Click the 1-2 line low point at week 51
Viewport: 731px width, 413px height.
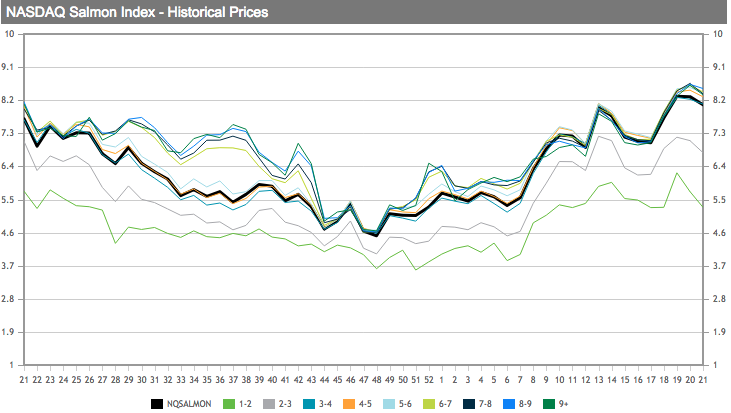416,269
